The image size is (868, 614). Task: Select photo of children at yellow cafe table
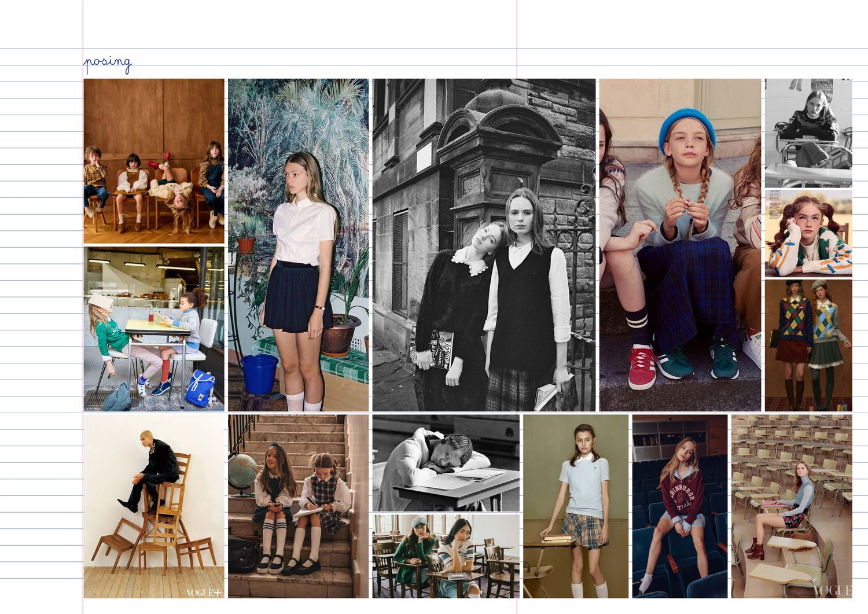point(154,329)
